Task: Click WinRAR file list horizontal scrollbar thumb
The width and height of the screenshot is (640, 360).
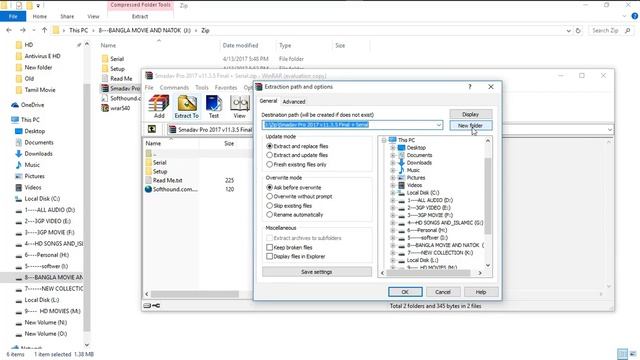Action: pyautogui.click(x=195, y=294)
